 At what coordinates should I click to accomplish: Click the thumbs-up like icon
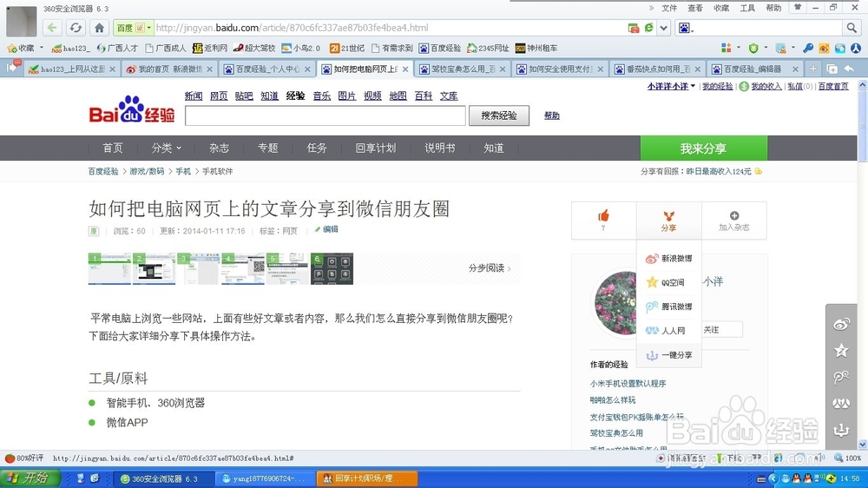pyautogui.click(x=603, y=215)
